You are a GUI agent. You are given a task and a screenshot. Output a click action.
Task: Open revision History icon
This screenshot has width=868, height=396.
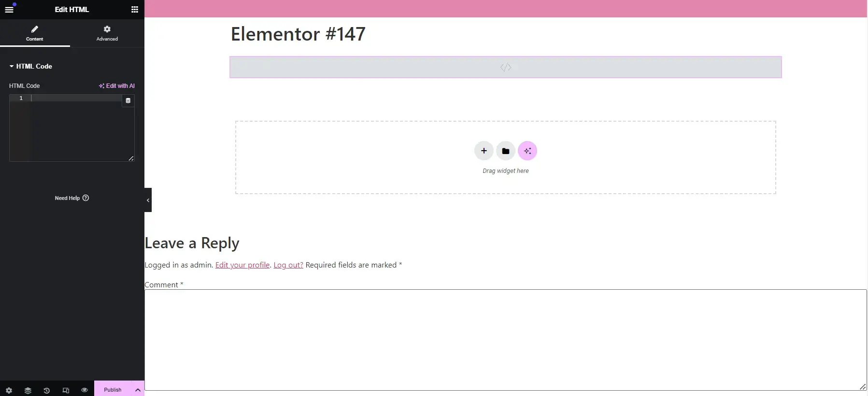point(47,390)
